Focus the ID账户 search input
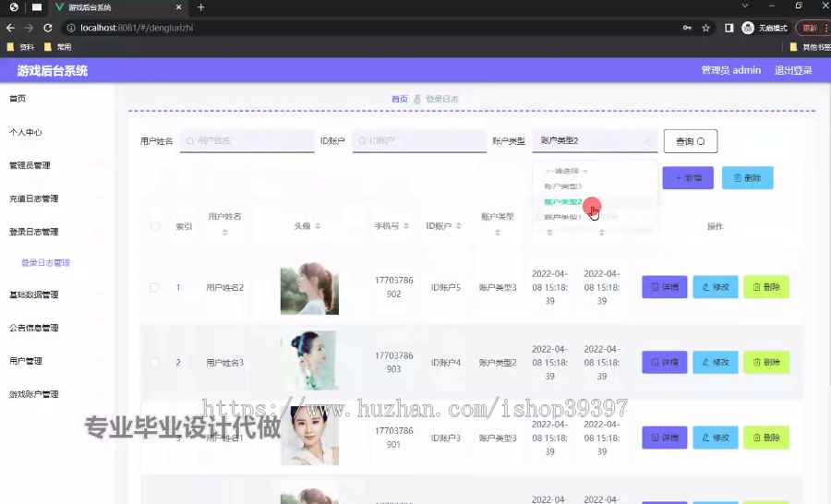 click(x=419, y=141)
